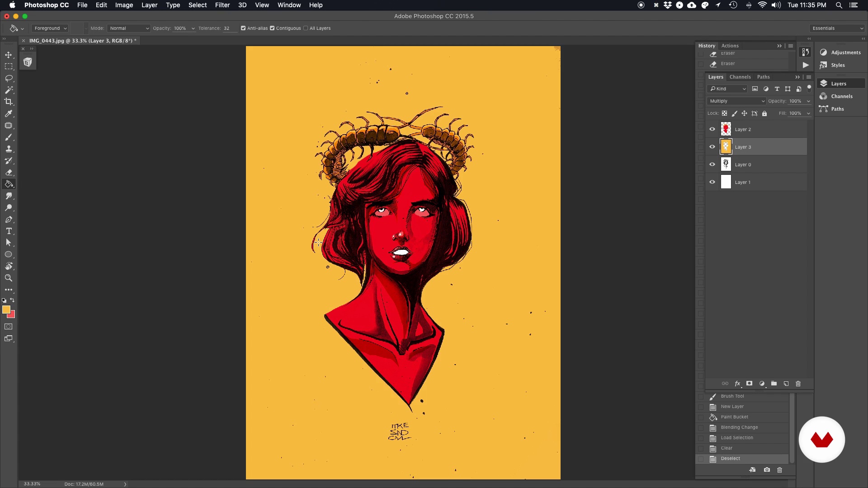Viewport: 868px width, 488px height.
Task: Hide Layer 2 visibility
Action: coord(712,129)
